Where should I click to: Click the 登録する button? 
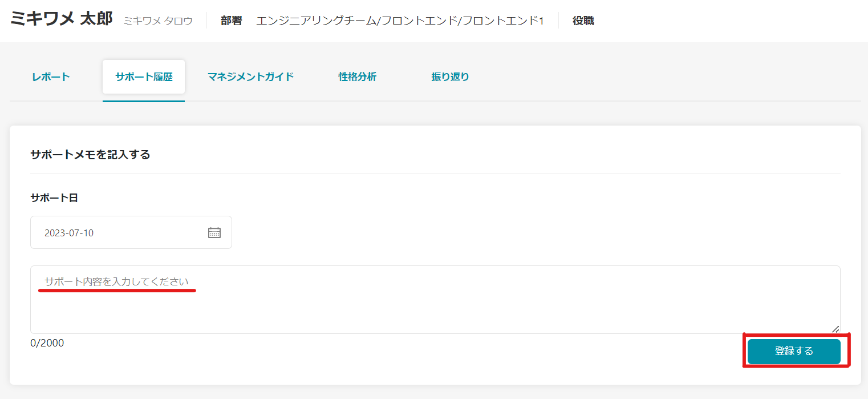tap(794, 351)
